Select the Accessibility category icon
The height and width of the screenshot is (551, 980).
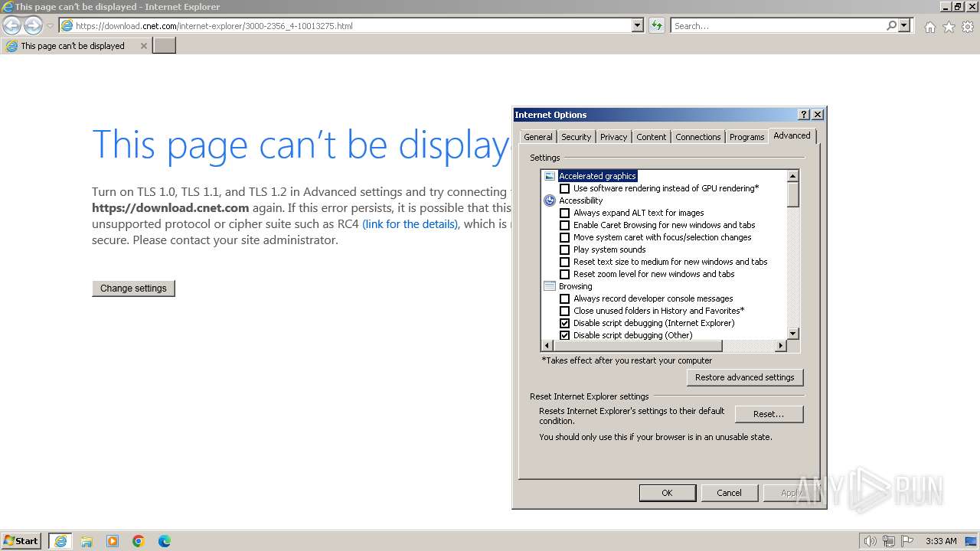(x=549, y=201)
